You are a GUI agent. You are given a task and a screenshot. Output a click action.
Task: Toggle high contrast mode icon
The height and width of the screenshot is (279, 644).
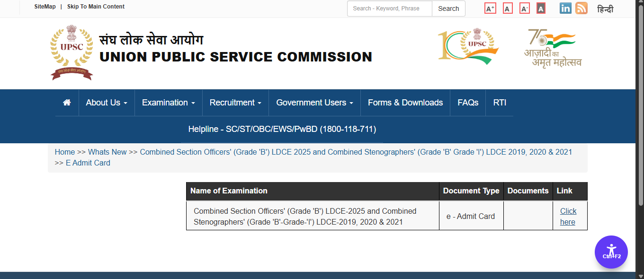click(x=541, y=9)
